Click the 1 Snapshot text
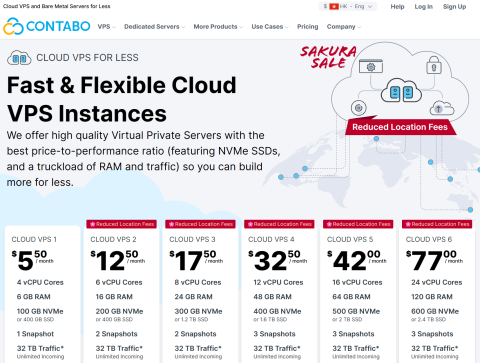Screen dimensions: 480x363 [35, 334]
